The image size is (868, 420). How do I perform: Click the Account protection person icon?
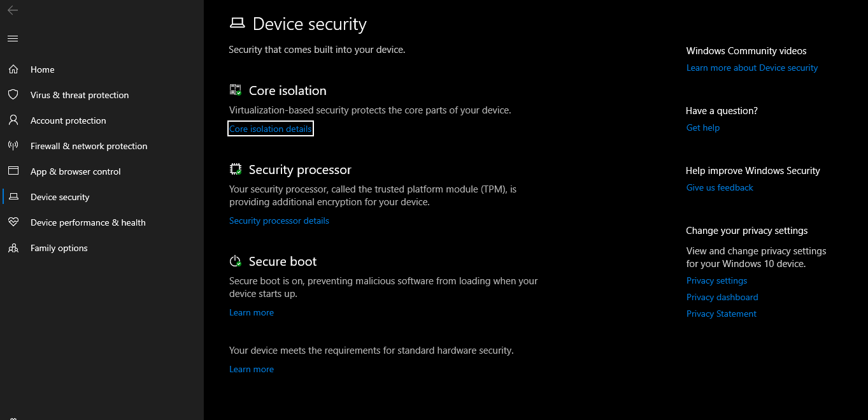click(x=13, y=120)
